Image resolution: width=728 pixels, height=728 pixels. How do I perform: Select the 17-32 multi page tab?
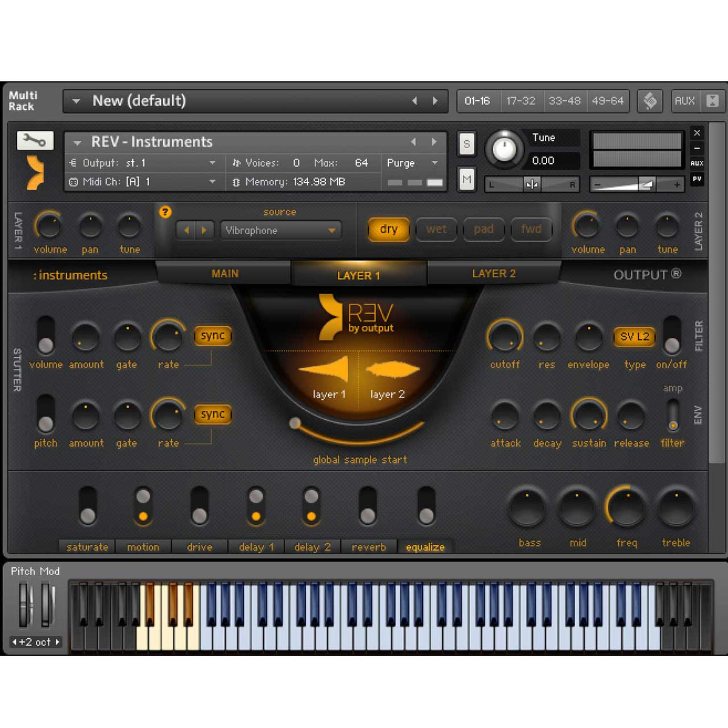pos(521,101)
